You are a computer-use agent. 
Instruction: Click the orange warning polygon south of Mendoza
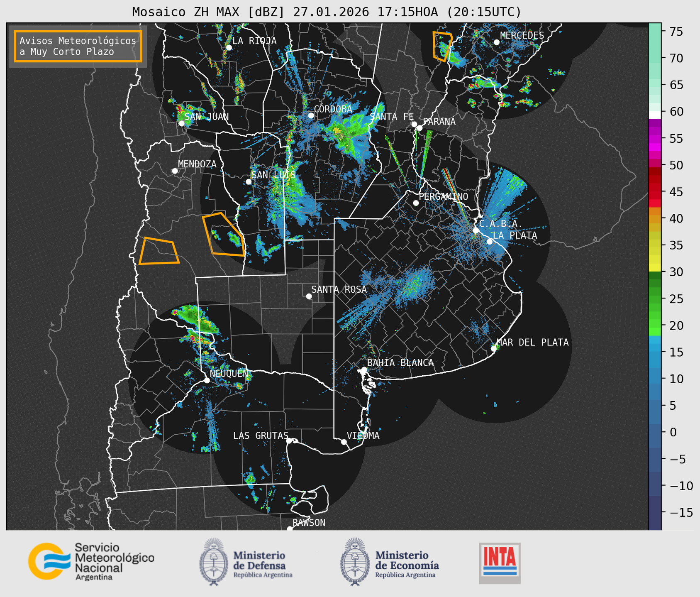159,251
